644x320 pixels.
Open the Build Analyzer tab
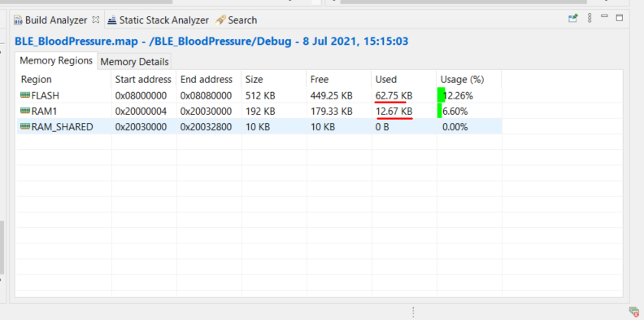[x=56, y=20]
